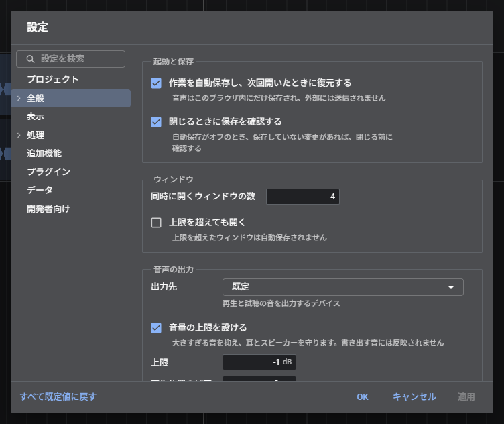The width and height of the screenshot is (504, 424).
Task: Toggle the 閉じるときに保存を確認する checkbox
Action: coord(156,122)
